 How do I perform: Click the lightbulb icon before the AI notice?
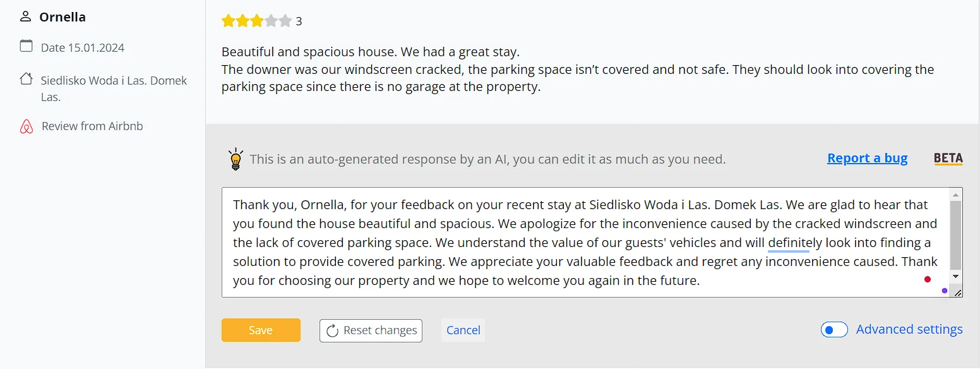tap(236, 159)
